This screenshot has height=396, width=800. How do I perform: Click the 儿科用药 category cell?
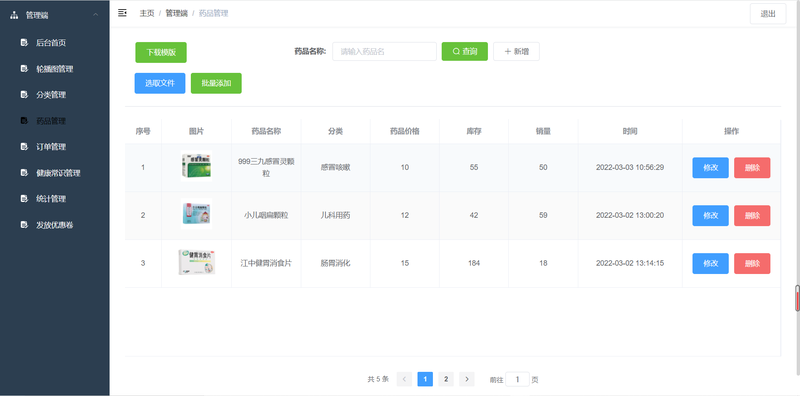point(335,215)
